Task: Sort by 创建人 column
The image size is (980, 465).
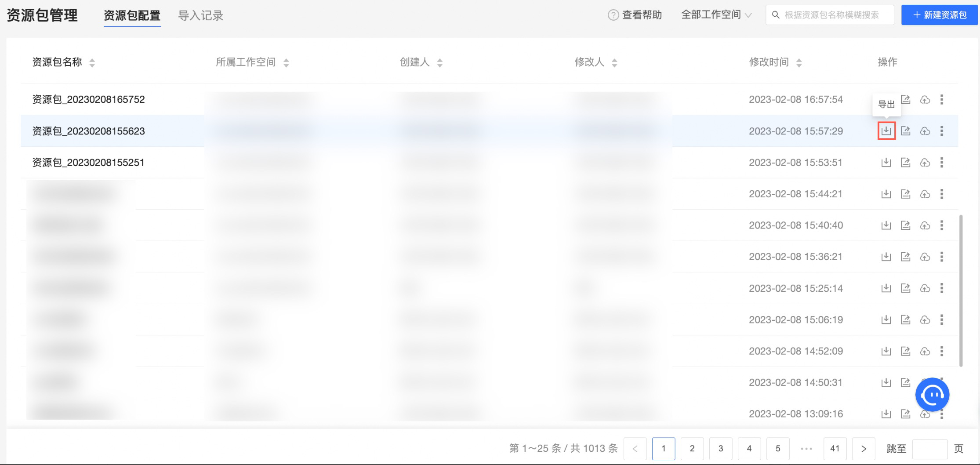Action: [439, 63]
